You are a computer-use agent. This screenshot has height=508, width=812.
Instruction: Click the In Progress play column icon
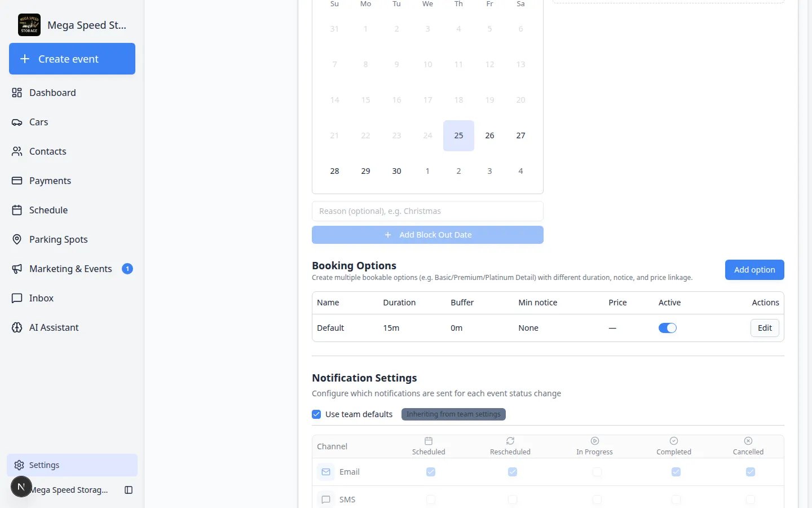click(594, 441)
